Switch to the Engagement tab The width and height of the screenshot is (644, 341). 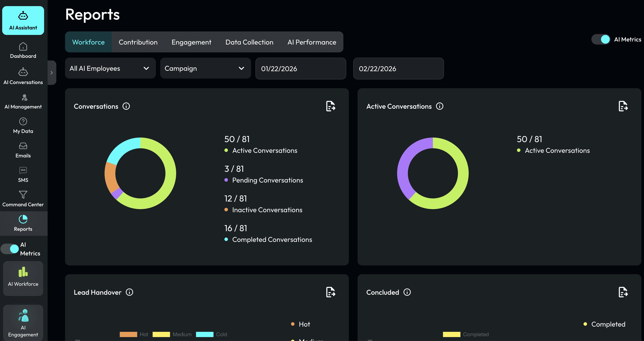[191, 42]
